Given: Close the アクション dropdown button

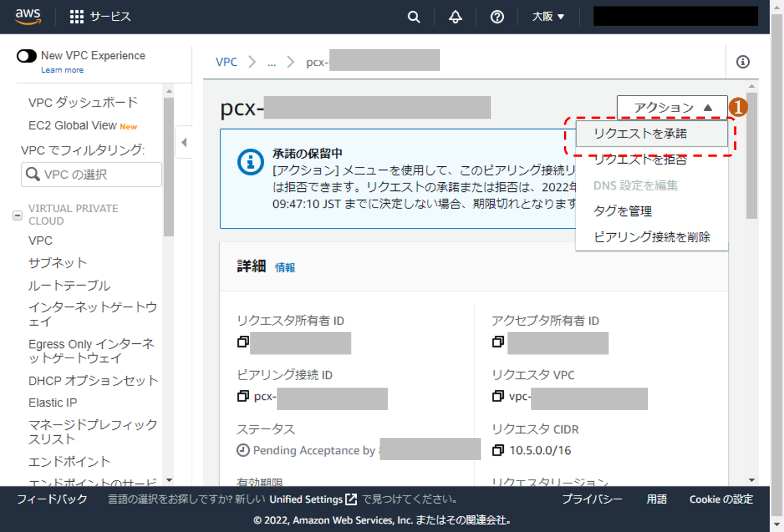Looking at the screenshot, I should click(x=672, y=107).
